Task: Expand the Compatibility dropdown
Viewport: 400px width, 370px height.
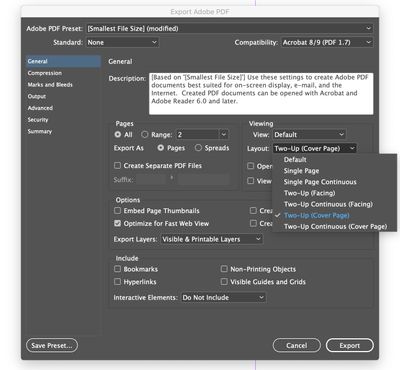Action: 327,42
